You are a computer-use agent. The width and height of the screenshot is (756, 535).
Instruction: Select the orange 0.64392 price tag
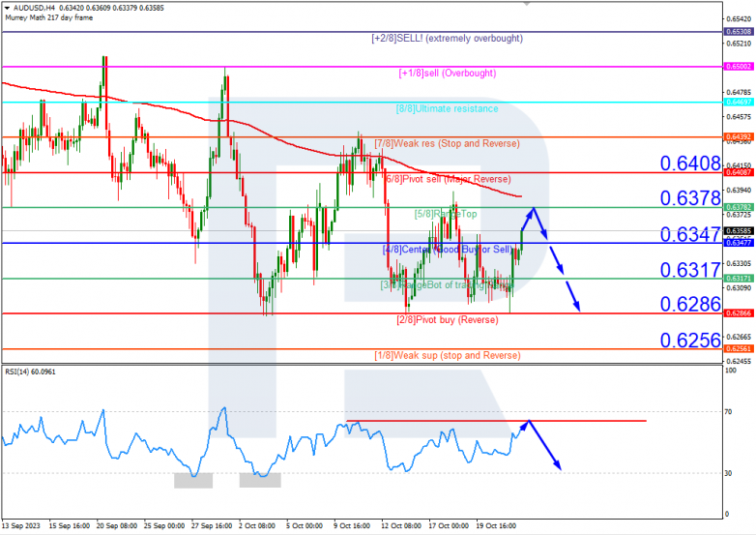coord(739,137)
